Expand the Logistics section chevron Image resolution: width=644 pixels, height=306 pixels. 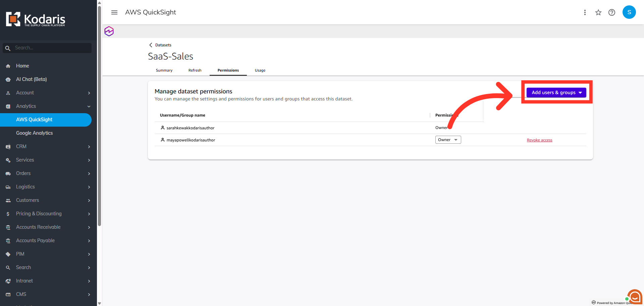tap(89, 187)
